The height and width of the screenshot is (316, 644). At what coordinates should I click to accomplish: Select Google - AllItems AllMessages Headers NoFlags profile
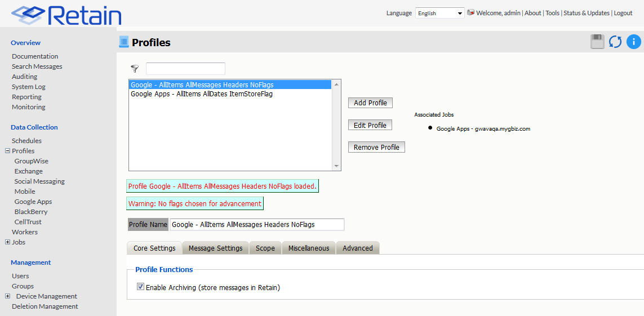pos(230,84)
